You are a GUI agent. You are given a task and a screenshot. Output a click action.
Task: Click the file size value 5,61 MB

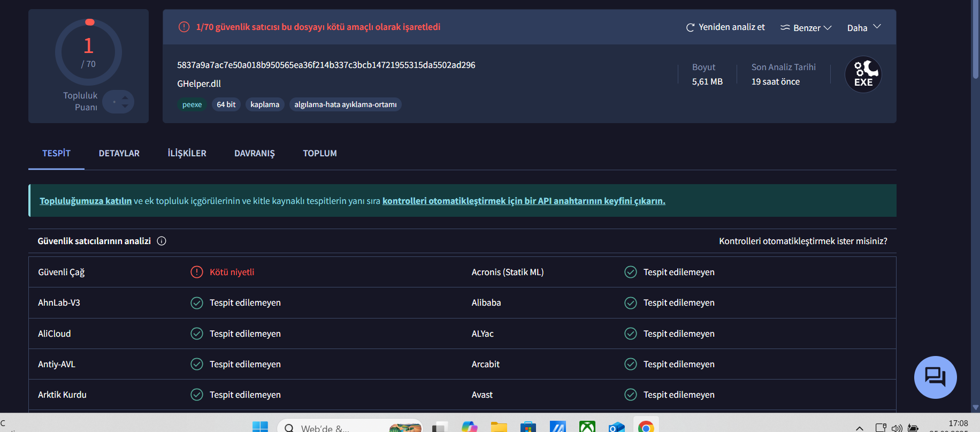point(707,81)
